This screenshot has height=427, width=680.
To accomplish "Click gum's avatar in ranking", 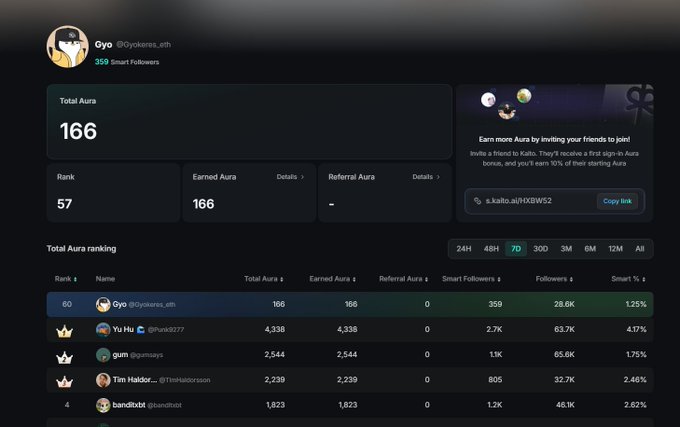I will pyautogui.click(x=103, y=355).
